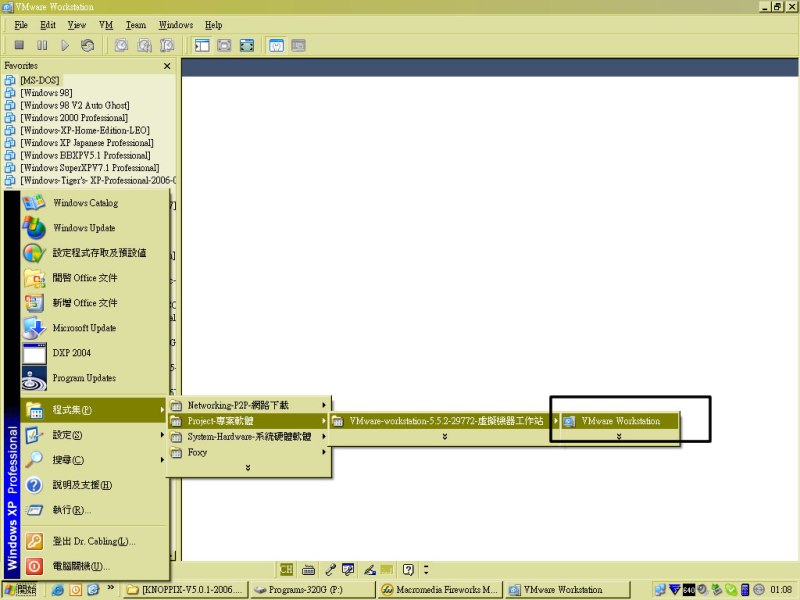Show more items below VMware Workstation shortcut

[619, 436]
